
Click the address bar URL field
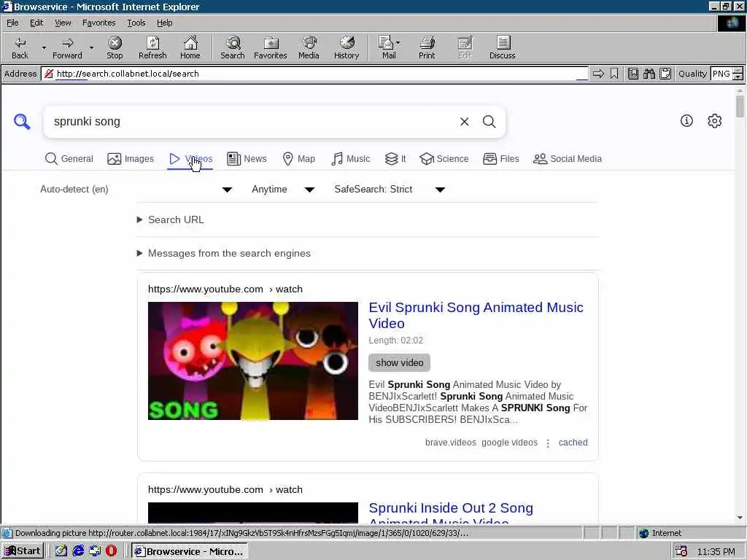[x=314, y=74]
